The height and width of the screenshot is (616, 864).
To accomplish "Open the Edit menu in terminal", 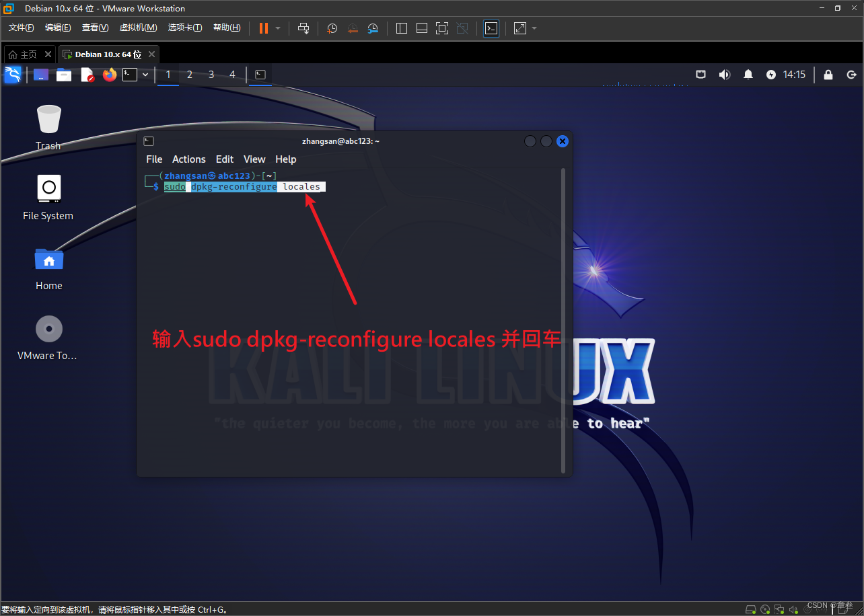I will point(225,159).
